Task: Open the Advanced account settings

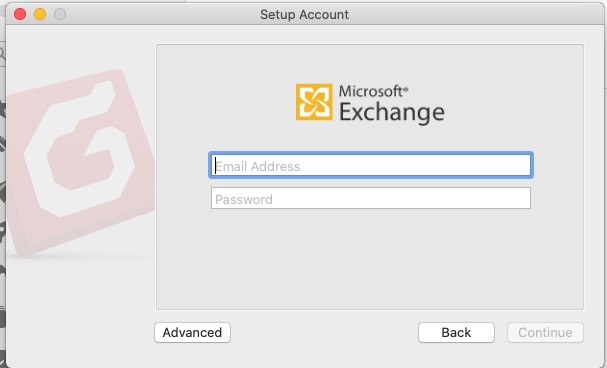Action: coord(192,332)
